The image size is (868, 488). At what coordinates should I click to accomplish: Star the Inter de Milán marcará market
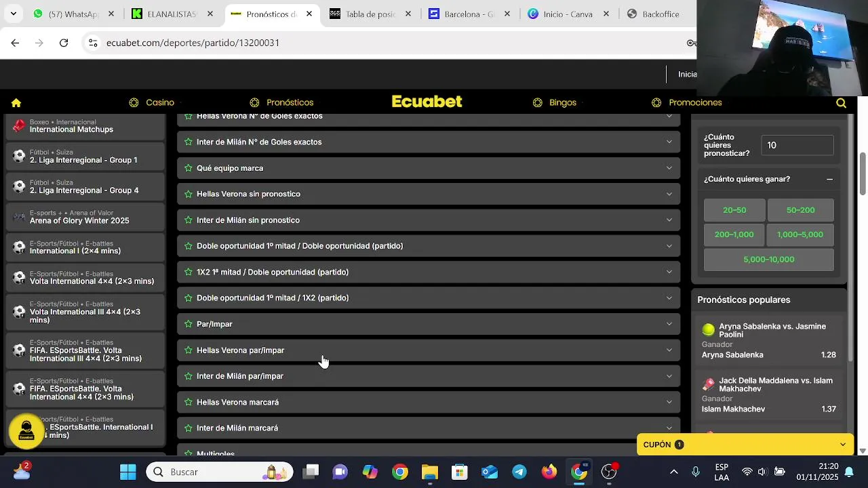click(189, 428)
